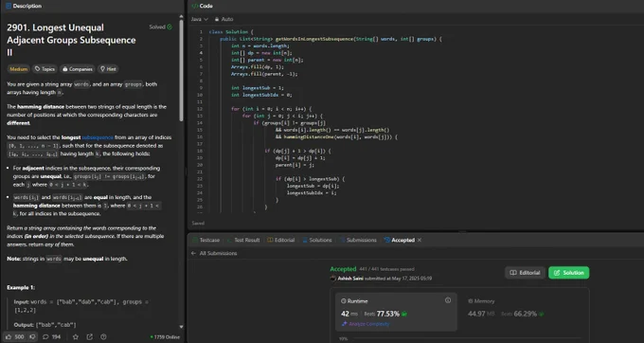This screenshot has height=343, width=644.
Task: Open the Editorial tab
Action: pos(281,240)
